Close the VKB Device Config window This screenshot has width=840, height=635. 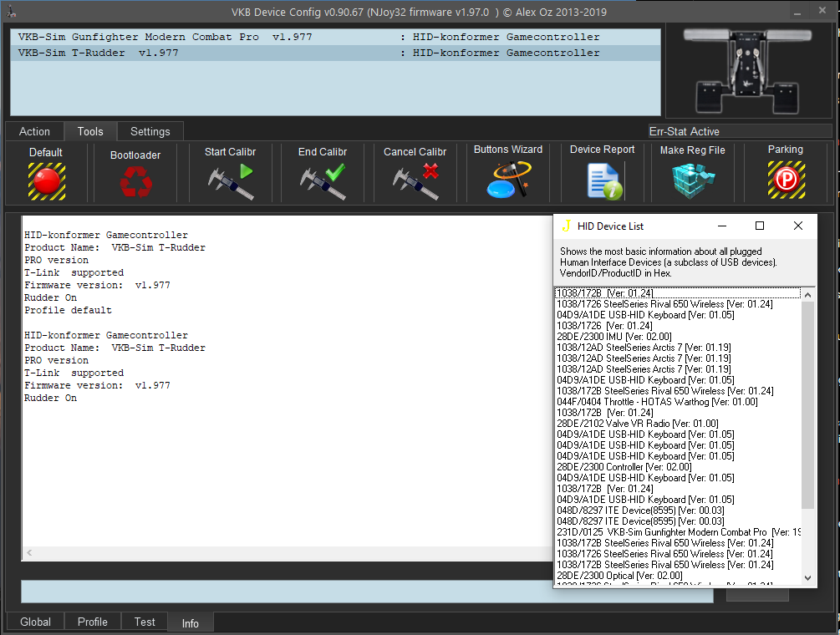pos(822,11)
